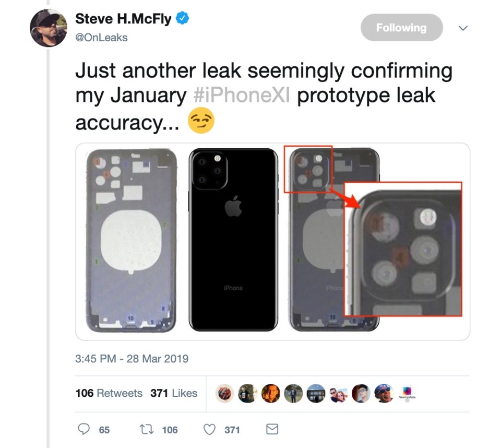This screenshot has width=501, height=448.
Task: Open the #iPhoneXI hashtag
Action: (x=241, y=96)
